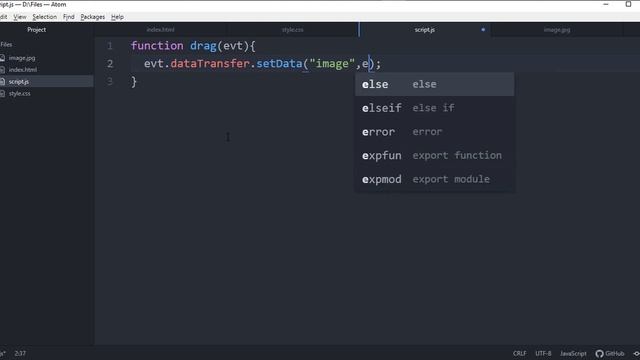
Task: Click line number 2 in gutter
Action: 110,64
